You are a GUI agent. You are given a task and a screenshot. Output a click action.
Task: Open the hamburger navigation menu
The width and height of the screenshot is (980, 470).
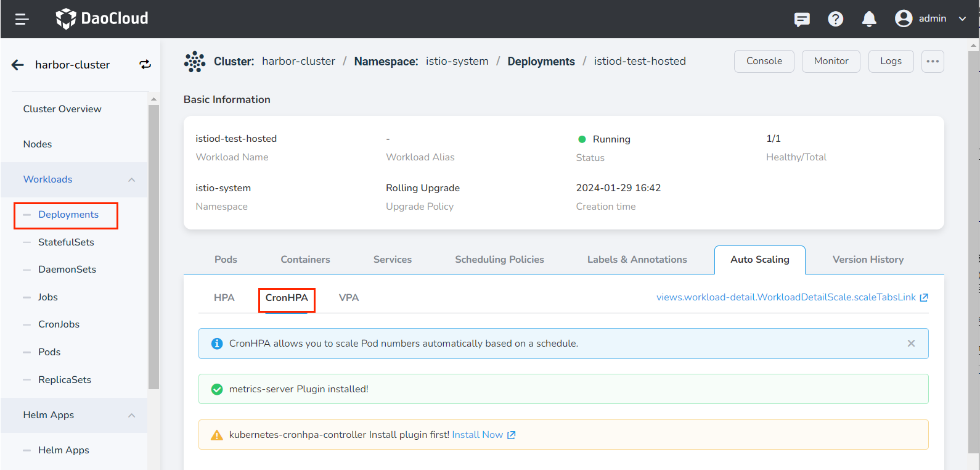22,19
